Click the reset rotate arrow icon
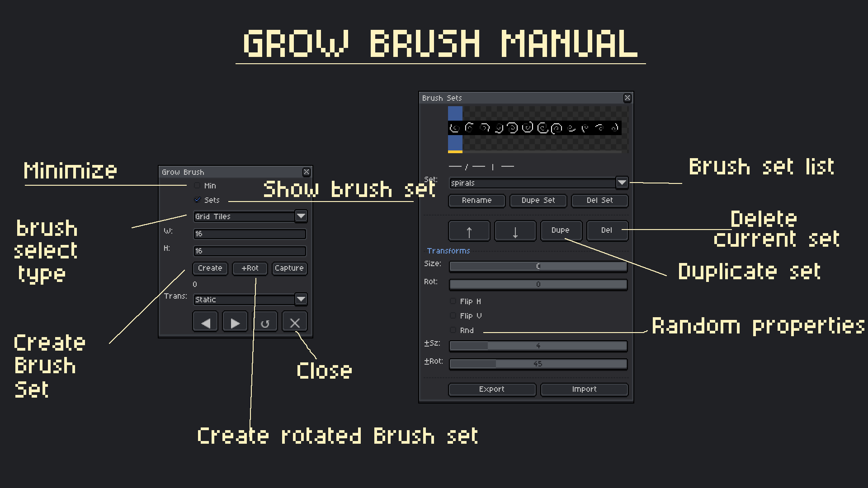The width and height of the screenshot is (868, 488). click(x=265, y=323)
